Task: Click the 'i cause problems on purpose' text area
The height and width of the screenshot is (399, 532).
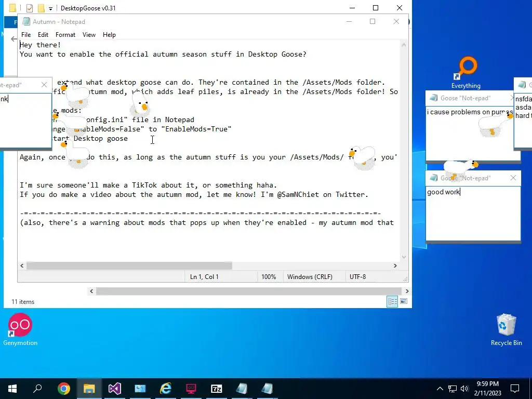Action: coord(470,132)
